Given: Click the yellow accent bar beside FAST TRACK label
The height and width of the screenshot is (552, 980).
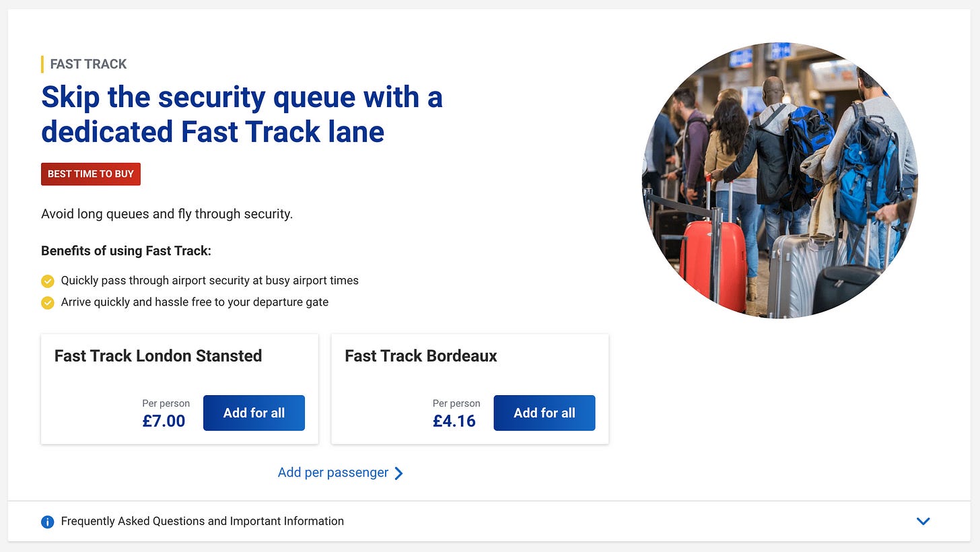Looking at the screenshot, I should (42, 63).
